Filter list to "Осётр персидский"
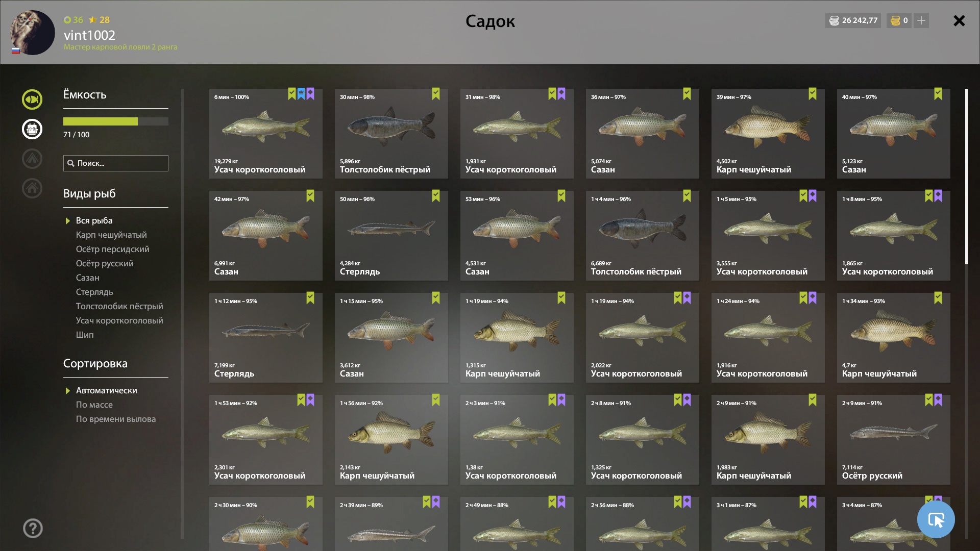980x551 pixels. tap(113, 249)
